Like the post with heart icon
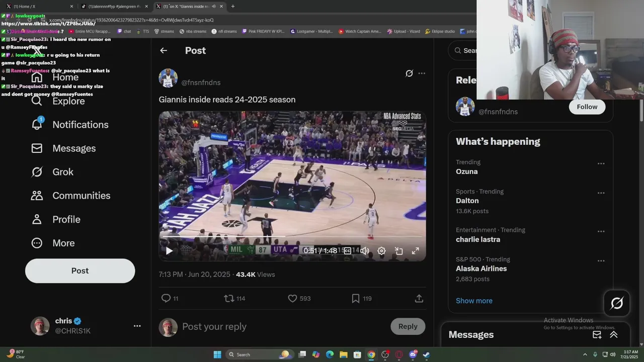The image size is (644, 362). (x=292, y=298)
